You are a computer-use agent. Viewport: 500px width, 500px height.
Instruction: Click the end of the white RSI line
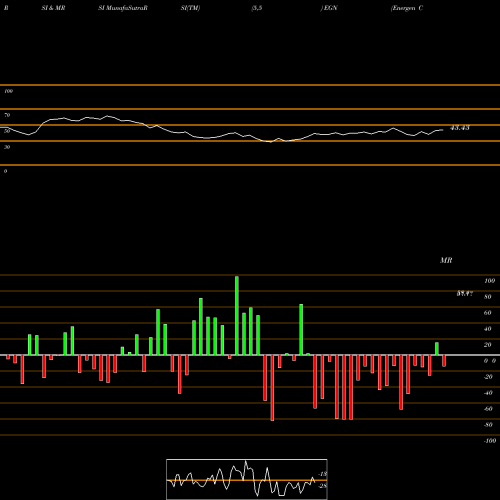(x=443, y=130)
